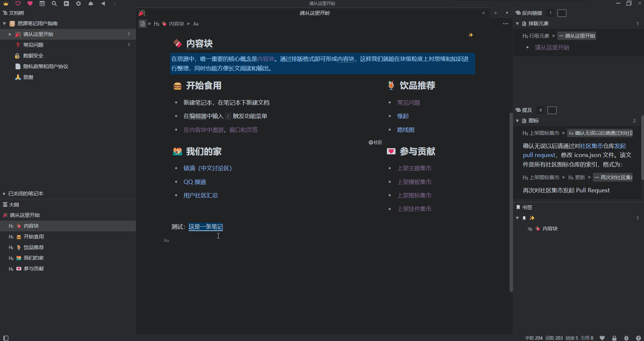Open the tab list dropdown arrow
This screenshot has width=644, height=341.
pyautogui.click(x=506, y=13)
